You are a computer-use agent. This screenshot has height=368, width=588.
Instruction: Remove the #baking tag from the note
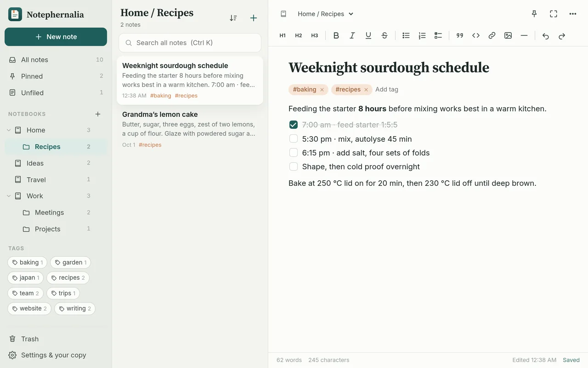tap(322, 90)
